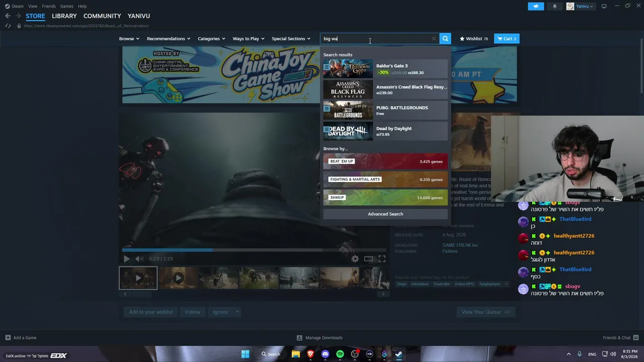Click Add to your wishlist
This screenshot has width=644, height=362.
pos(150,312)
